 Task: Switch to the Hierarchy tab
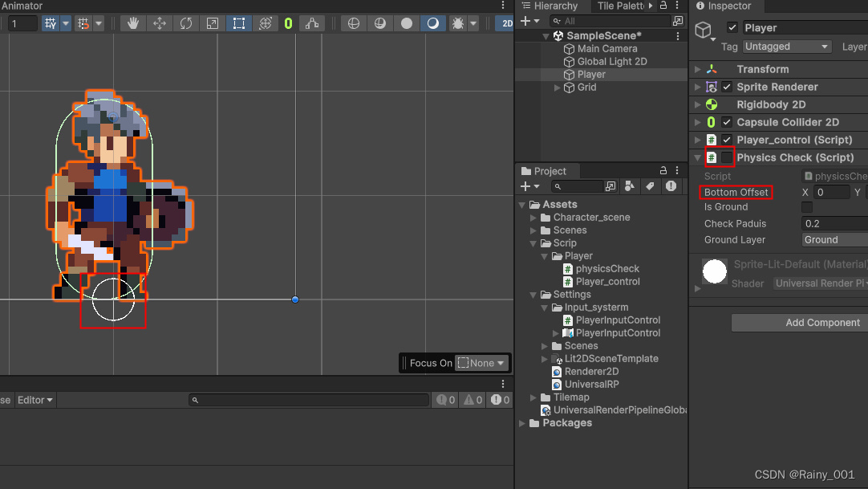tap(550, 6)
